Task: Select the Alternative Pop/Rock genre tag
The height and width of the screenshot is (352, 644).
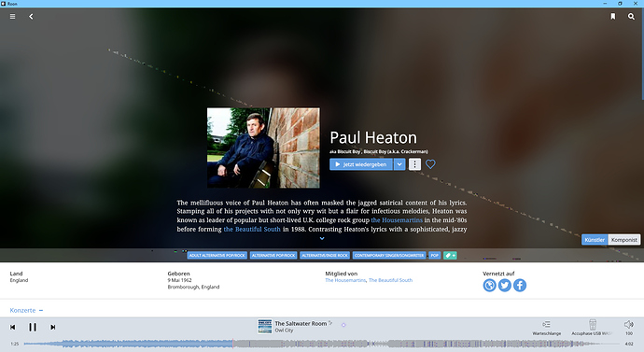Action: 273,256
